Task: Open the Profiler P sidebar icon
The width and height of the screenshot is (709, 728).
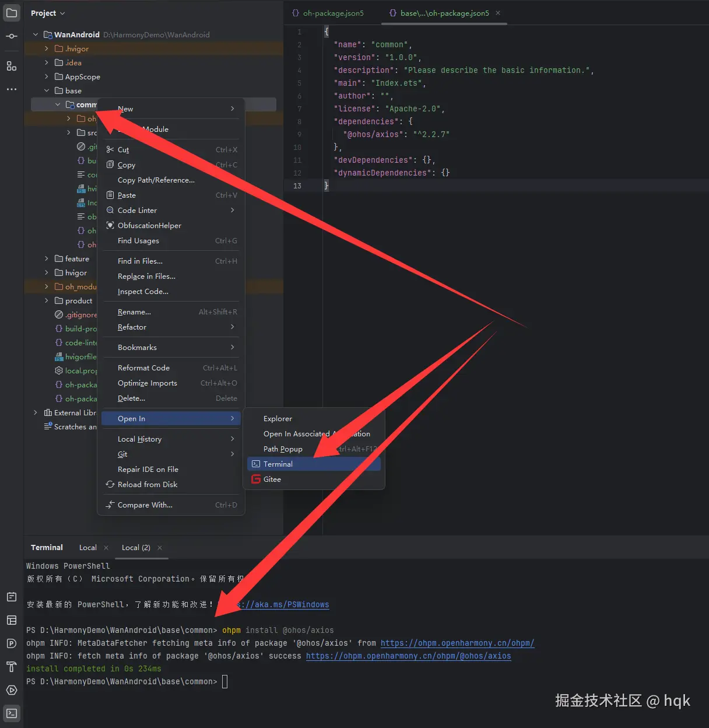Action: (x=12, y=643)
